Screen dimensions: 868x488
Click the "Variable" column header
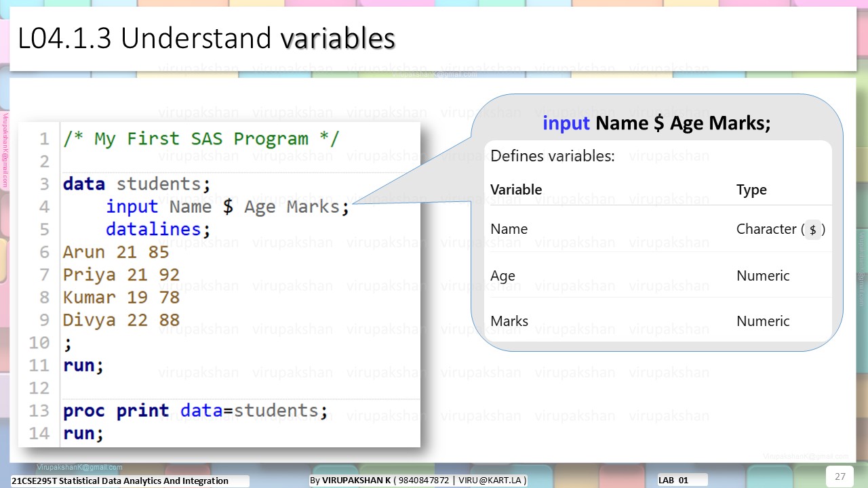(x=516, y=190)
